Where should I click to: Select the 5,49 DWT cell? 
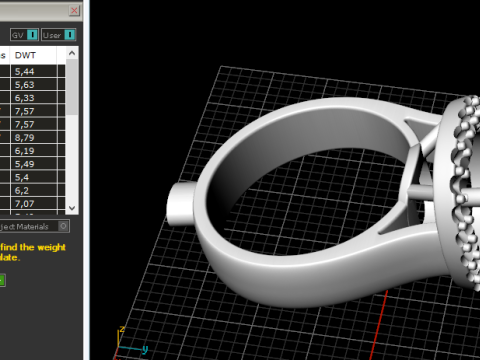coord(34,164)
